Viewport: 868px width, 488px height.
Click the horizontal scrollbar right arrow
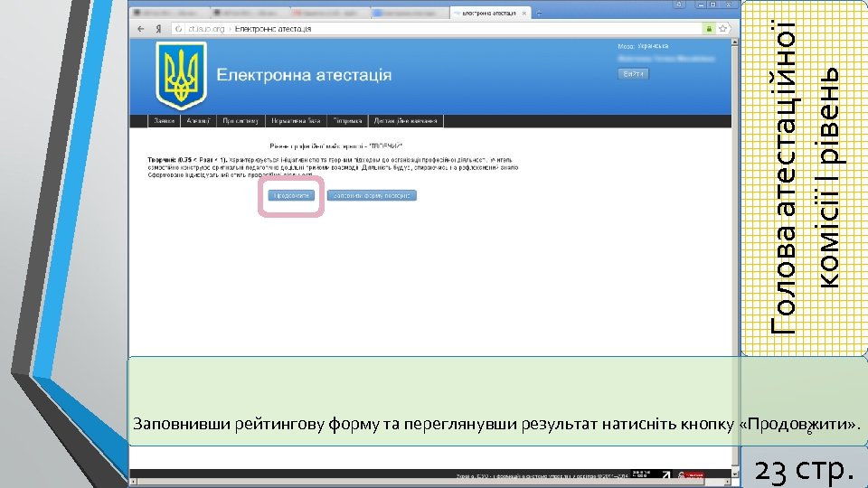[729, 482]
